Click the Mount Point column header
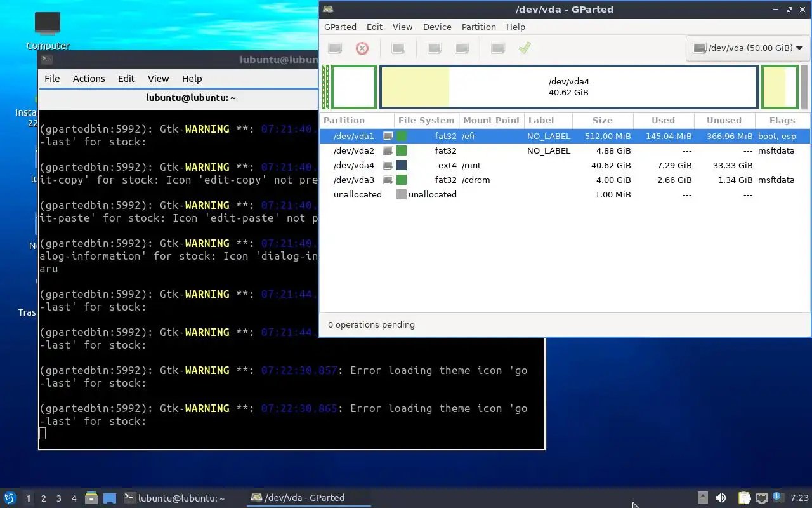Screen dimensions: 812x508 (x=491, y=120)
